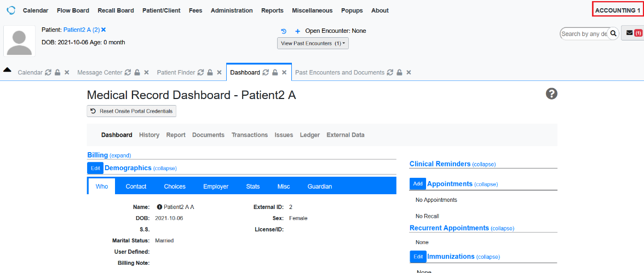Click Reset Onsite Portal Credentials button

tap(131, 111)
